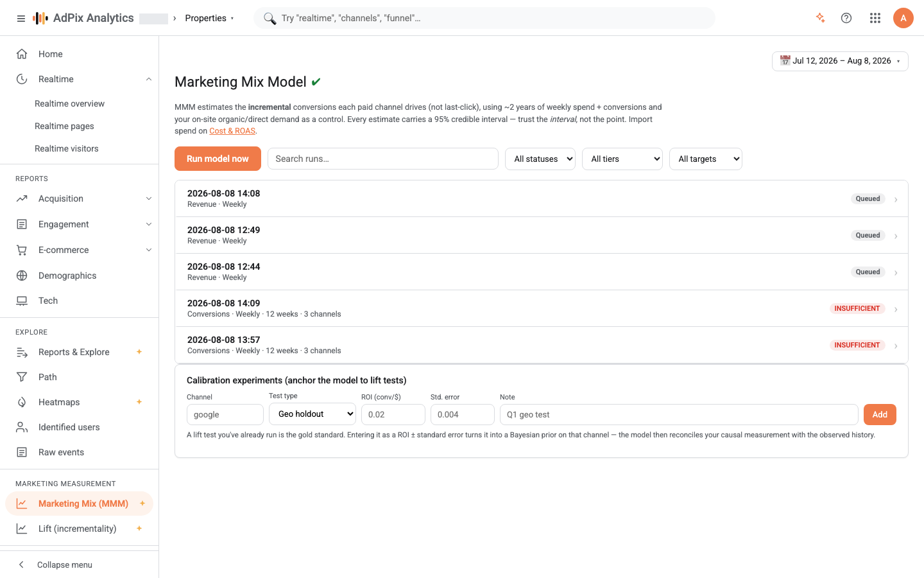The width and height of the screenshot is (924, 578).
Task: Click Collapse menu
Action: click(x=64, y=565)
